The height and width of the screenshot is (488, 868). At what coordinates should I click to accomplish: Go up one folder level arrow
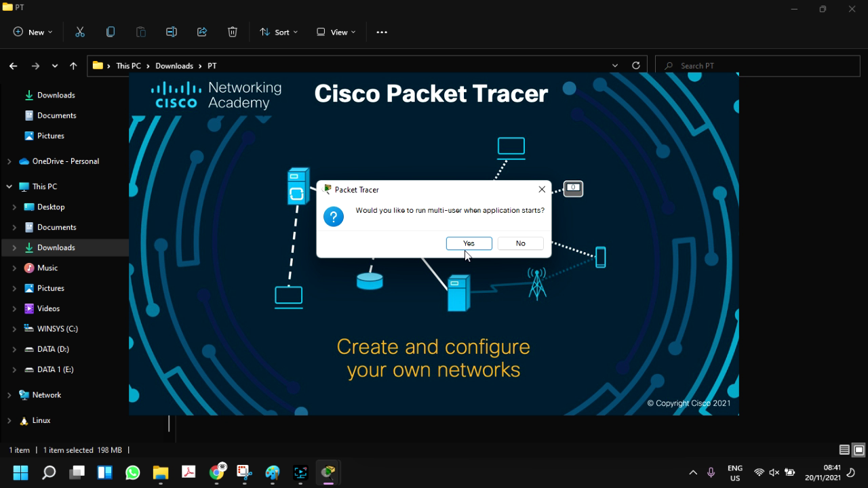tap(73, 66)
